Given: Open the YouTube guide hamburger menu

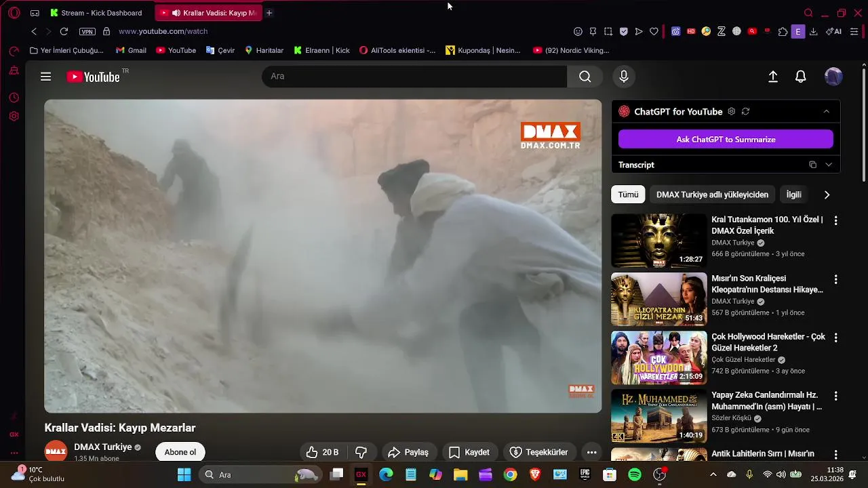Looking at the screenshot, I should [x=45, y=77].
